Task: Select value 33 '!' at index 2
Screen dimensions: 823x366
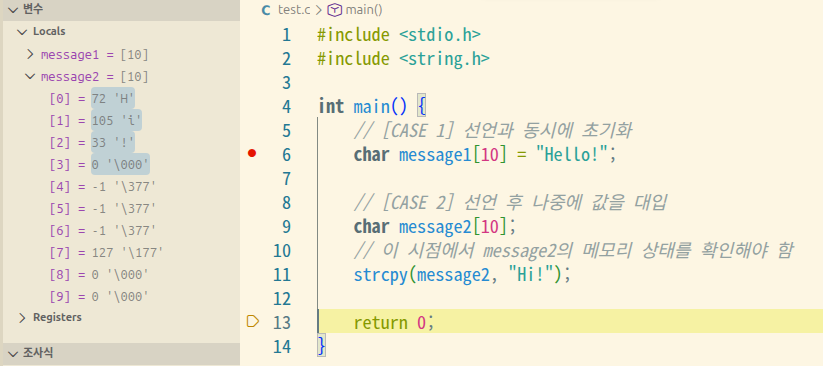Action: coord(113,143)
